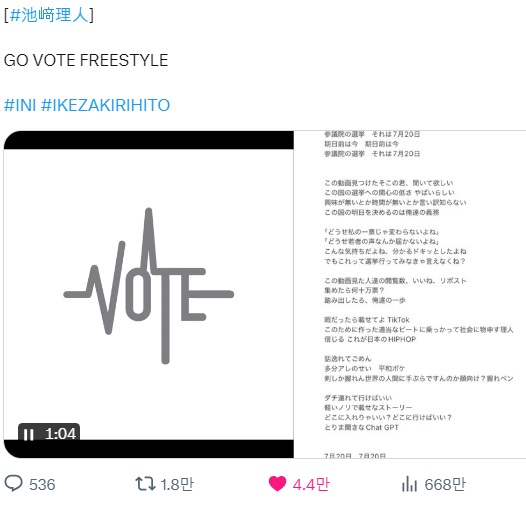526x509 pixels.
Task: Open the #池﨑理人 hashtag link
Action: [49, 15]
